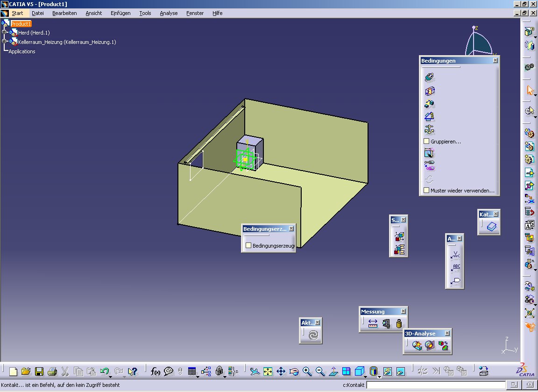
Task: Click the Rotate view icon
Action: coord(294,371)
